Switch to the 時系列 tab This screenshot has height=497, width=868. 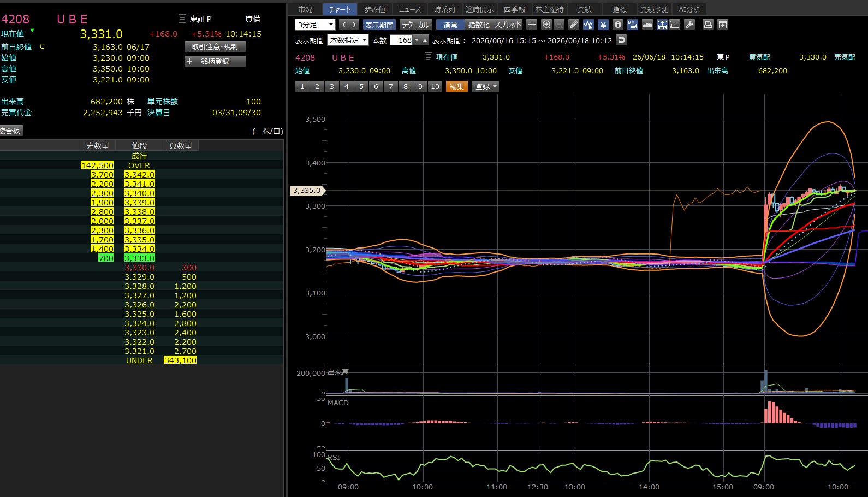pyautogui.click(x=444, y=9)
